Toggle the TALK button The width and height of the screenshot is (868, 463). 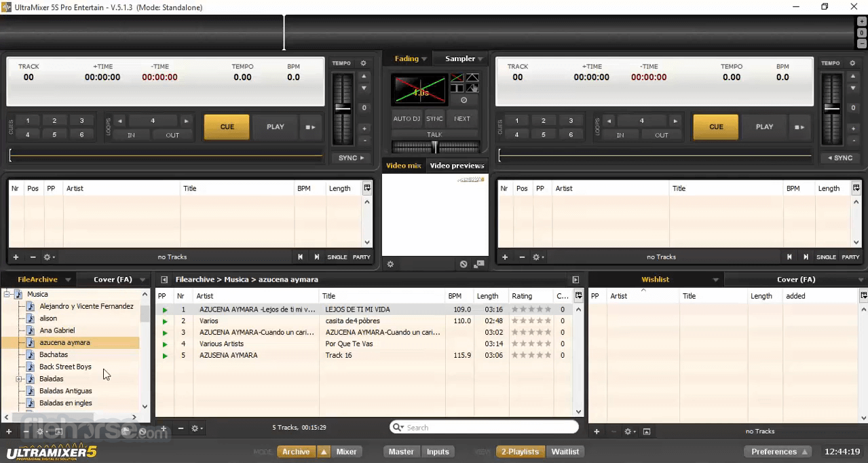click(434, 134)
